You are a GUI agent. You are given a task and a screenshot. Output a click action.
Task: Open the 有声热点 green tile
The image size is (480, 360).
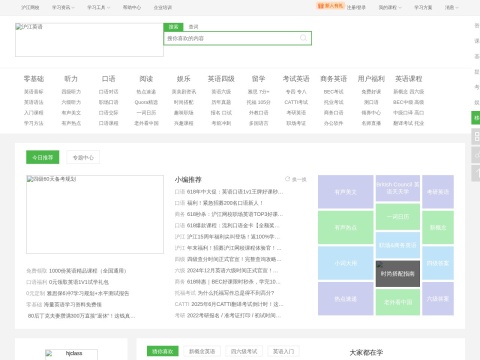click(346, 227)
